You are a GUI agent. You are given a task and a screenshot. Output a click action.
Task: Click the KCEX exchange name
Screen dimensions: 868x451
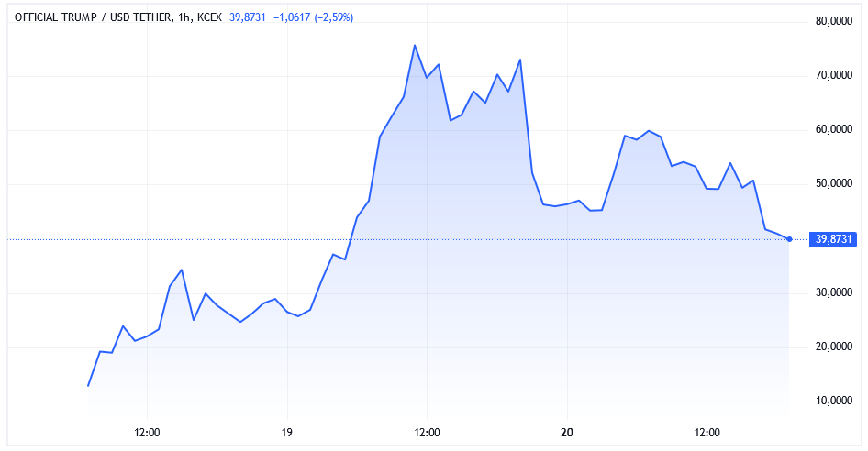(x=211, y=17)
